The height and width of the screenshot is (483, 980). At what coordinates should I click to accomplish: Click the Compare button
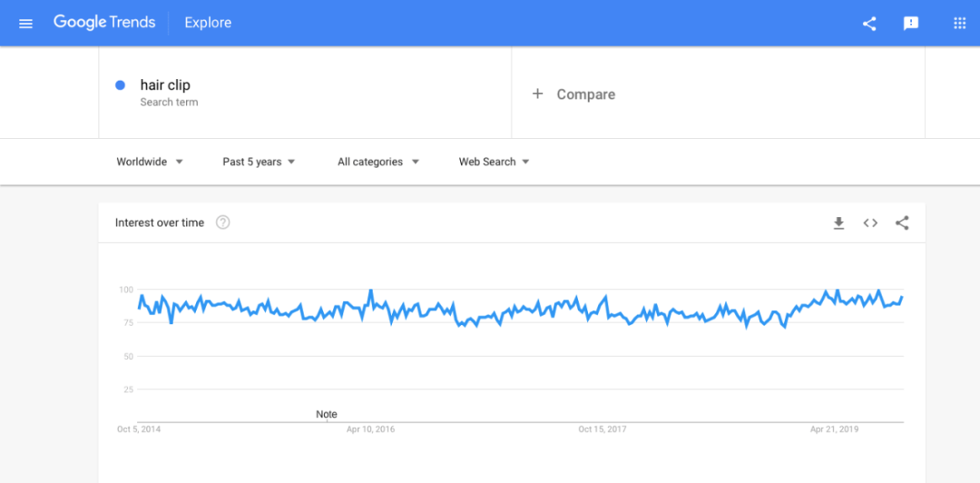(585, 94)
